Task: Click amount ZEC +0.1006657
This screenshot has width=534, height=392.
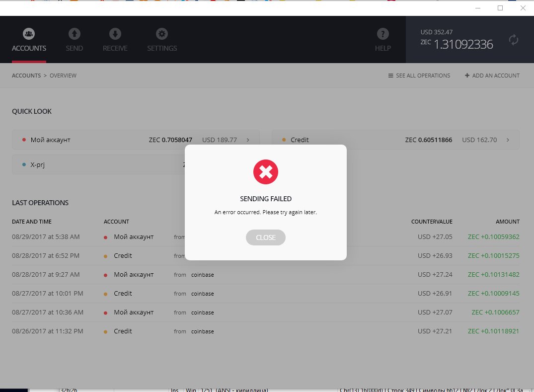Action: [496, 313]
